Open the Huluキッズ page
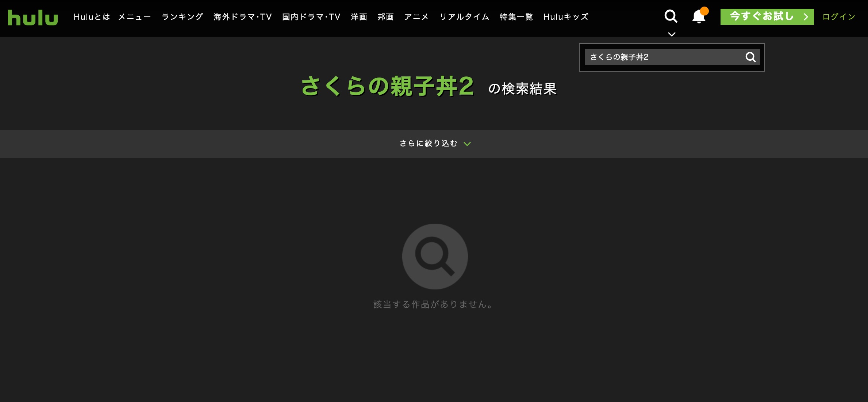The width and height of the screenshot is (868, 402). click(x=566, y=17)
